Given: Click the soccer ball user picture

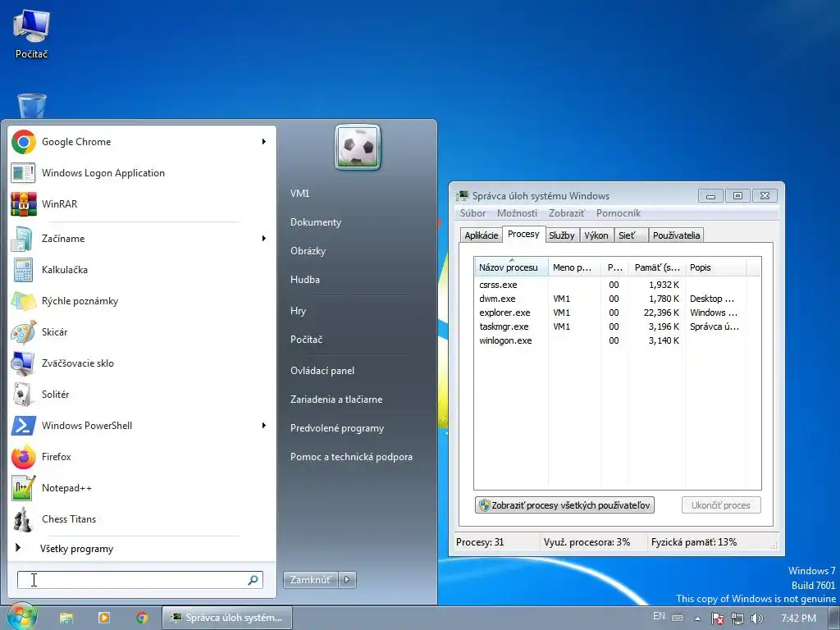Looking at the screenshot, I should (358, 147).
